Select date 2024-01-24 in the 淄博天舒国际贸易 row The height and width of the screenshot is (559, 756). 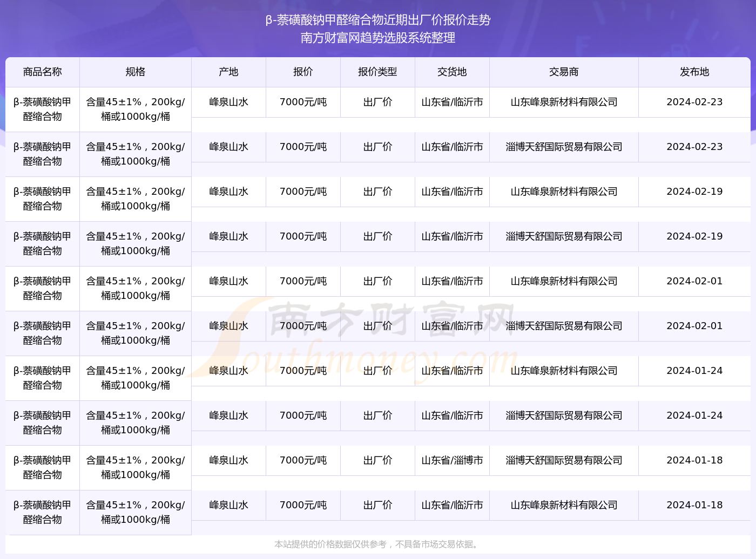694,415
